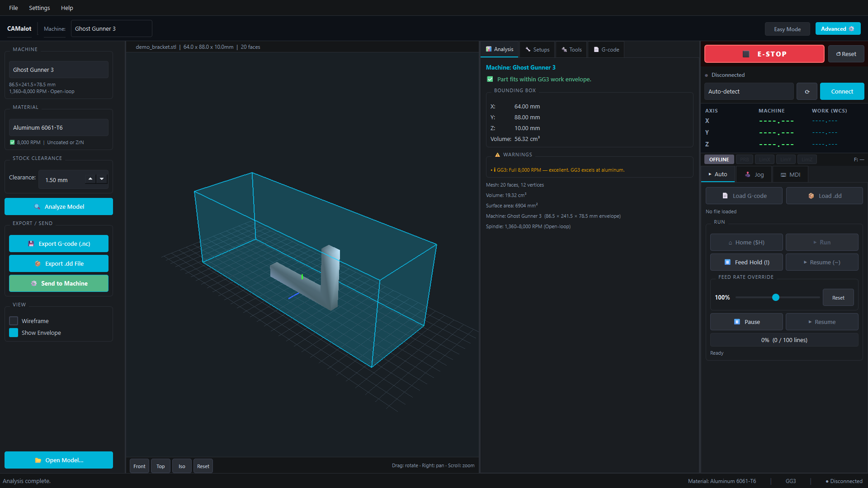Switch to Top view
This screenshot has height=488, width=868.
tap(160, 466)
